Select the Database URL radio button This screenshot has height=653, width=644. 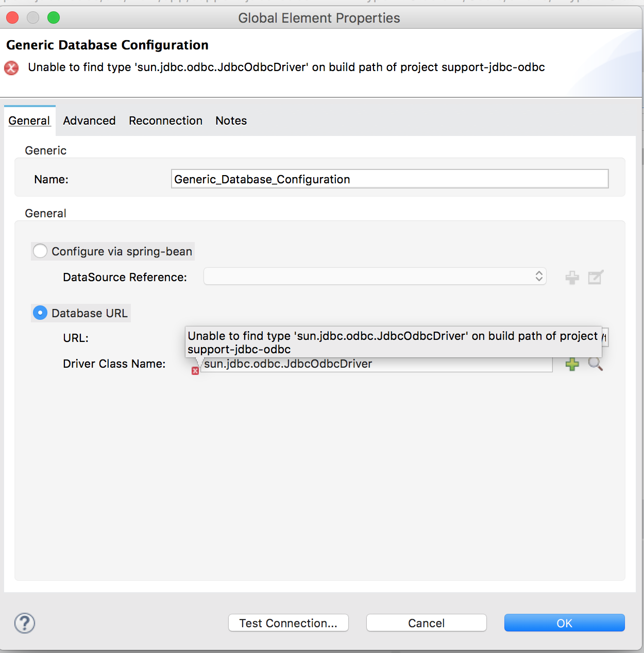click(x=40, y=313)
